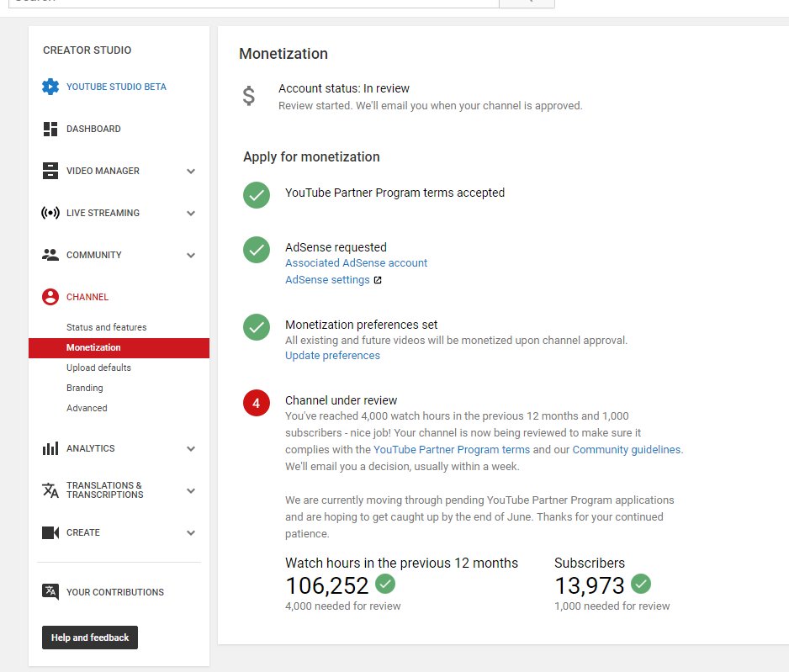This screenshot has height=672, width=789.
Task: Click green check beside Monetization preferences set
Action: (257, 327)
